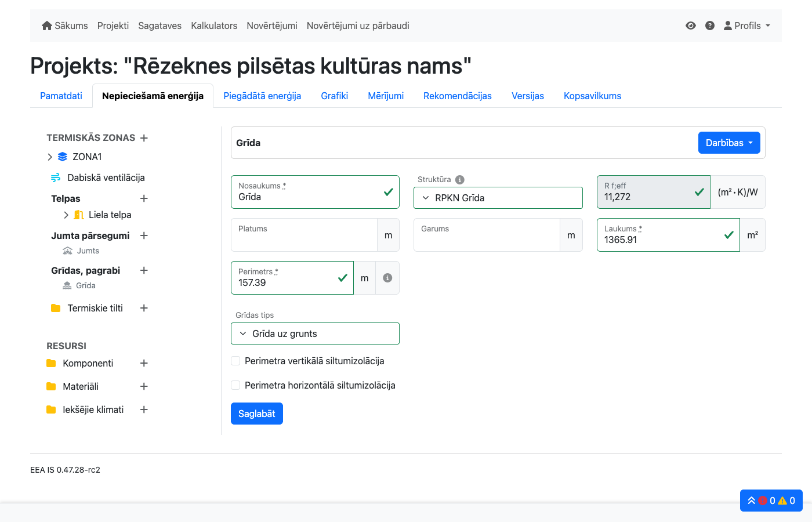Enable Perimetra horizontālā siltumizolācija
The height and width of the screenshot is (522, 812).
coord(235,385)
